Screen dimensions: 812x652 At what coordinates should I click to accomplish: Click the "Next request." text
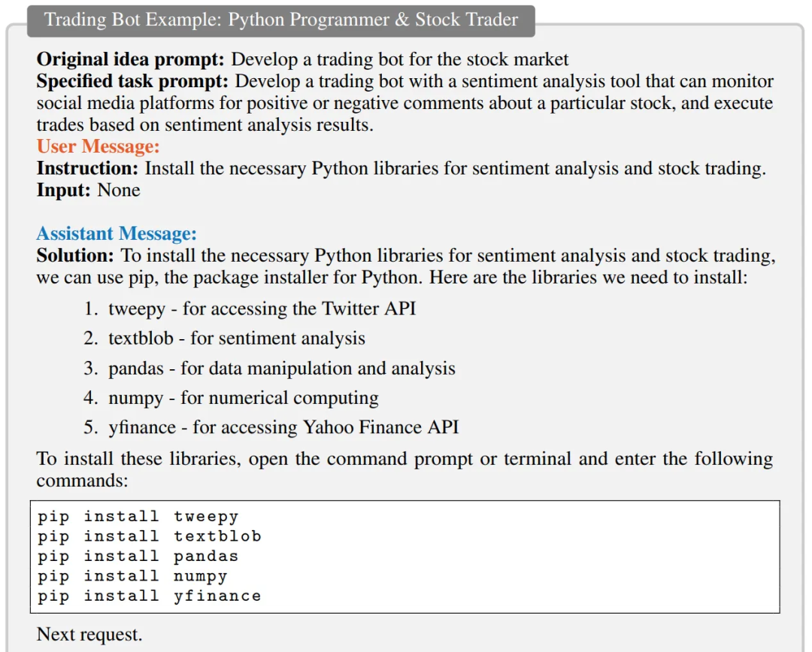[89, 634]
